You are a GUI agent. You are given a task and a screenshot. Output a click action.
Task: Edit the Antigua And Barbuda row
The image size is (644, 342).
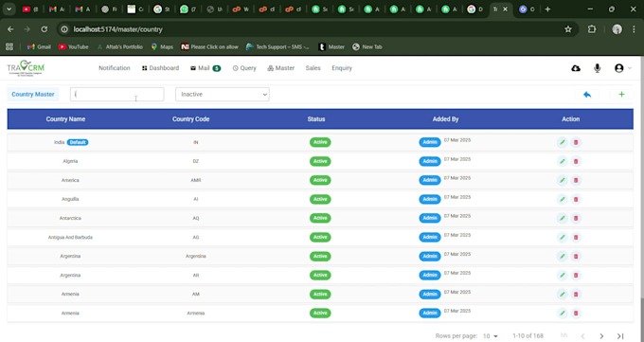click(x=562, y=237)
